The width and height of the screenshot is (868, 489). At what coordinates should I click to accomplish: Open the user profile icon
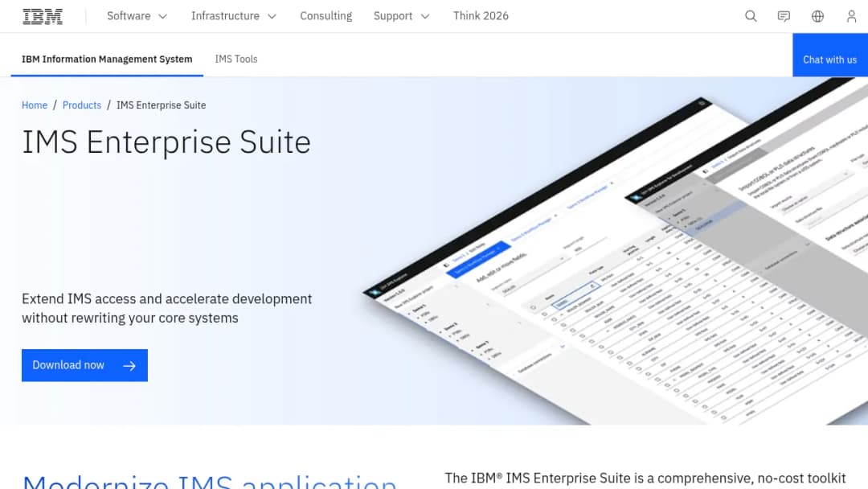851,16
